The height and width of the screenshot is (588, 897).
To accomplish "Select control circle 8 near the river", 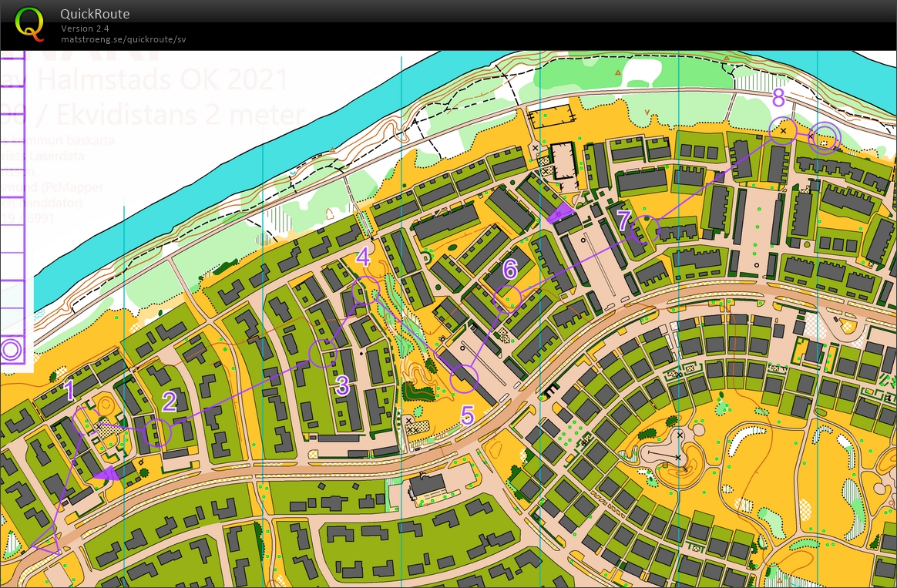I will 783,131.
